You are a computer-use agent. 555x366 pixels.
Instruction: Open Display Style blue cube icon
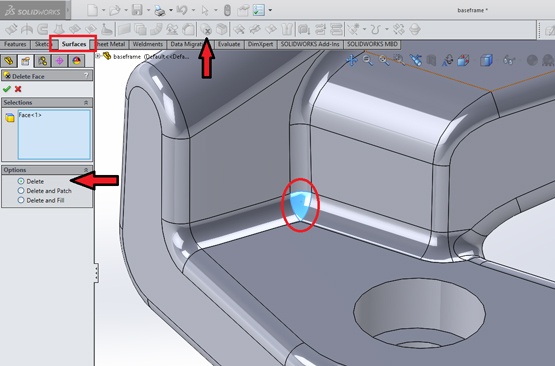point(486,60)
